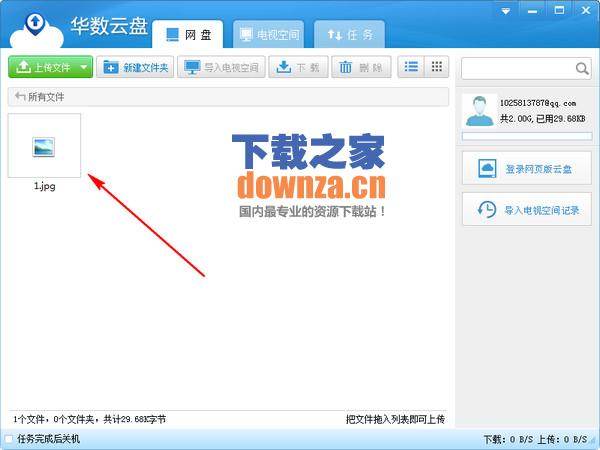Screen dimensions: 600x450
Task: Click upload speed 上传: 0 B/S
Action: point(562,439)
